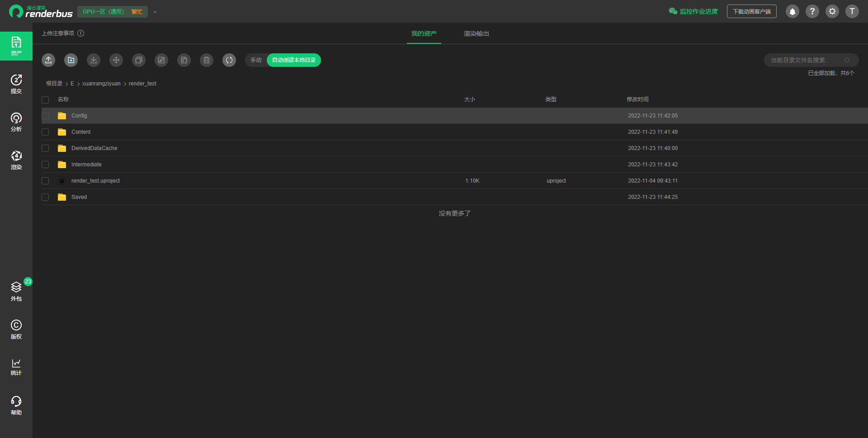Click the 名称 column header
The width and height of the screenshot is (868, 438).
click(63, 99)
